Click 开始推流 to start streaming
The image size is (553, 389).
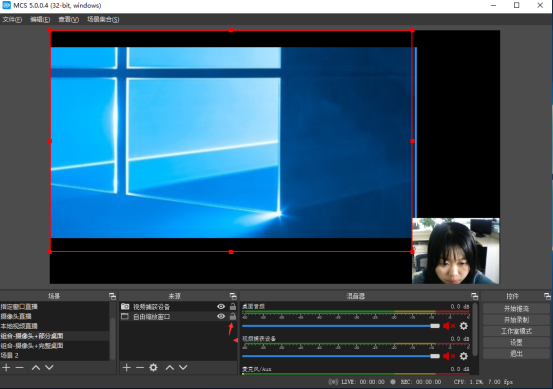516,309
